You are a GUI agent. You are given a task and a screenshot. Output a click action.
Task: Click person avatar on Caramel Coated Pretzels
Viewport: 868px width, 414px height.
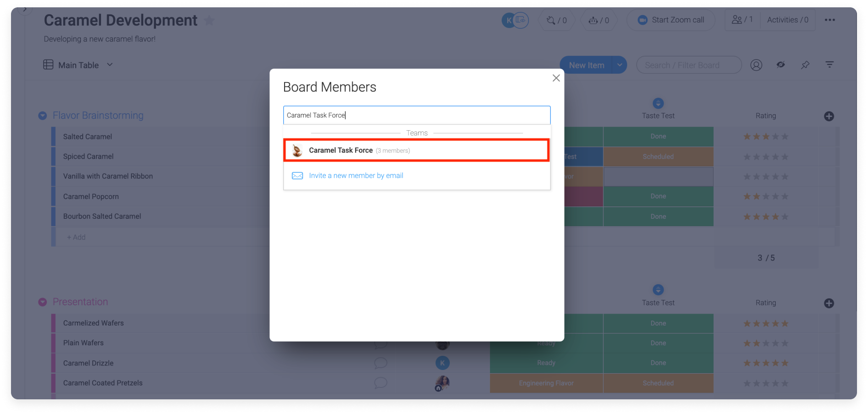(x=442, y=383)
